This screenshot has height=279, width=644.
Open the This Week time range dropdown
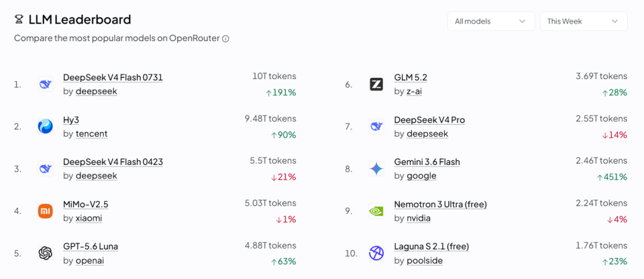click(x=584, y=21)
